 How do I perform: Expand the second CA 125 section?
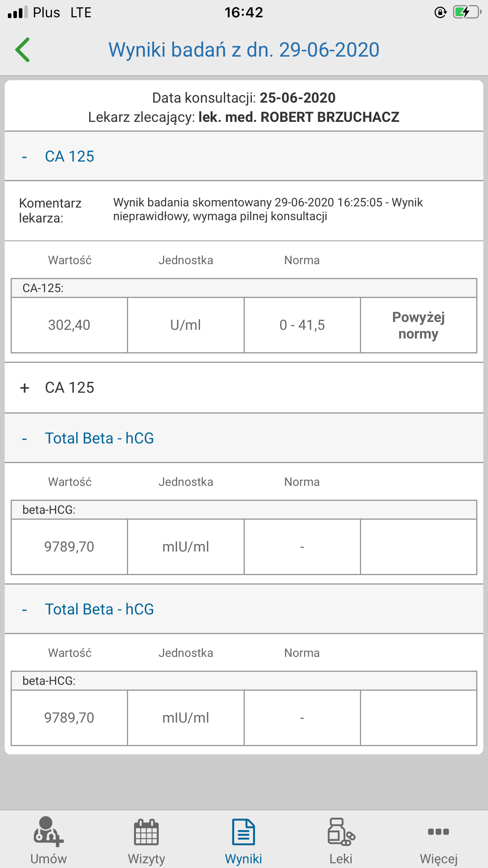click(244, 388)
